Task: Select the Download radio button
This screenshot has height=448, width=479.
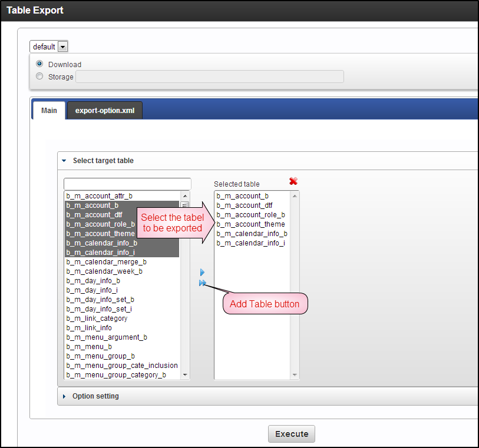Action: [x=39, y=64]
